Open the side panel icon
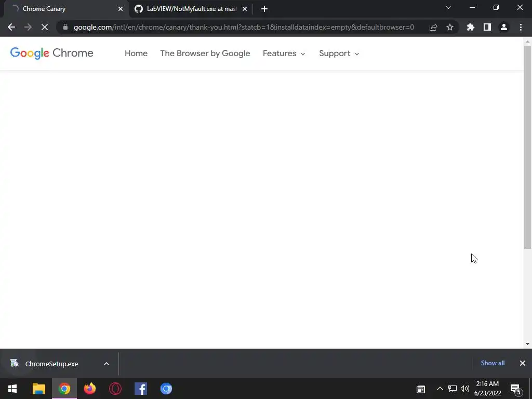Image resolution: width=532 pixels, height=399 pixels. click(x=487, y=27)
